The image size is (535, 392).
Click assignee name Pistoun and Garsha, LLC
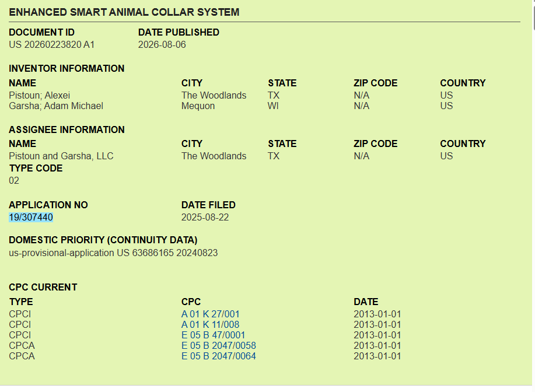click(x=61, y=156)
